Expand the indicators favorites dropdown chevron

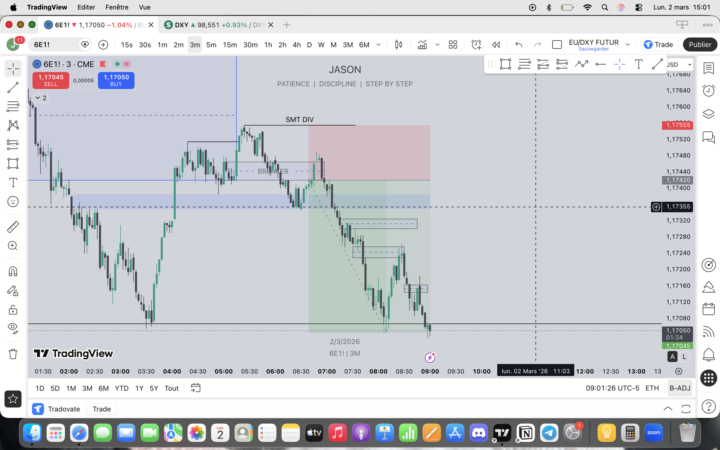(x=437, y=45)
